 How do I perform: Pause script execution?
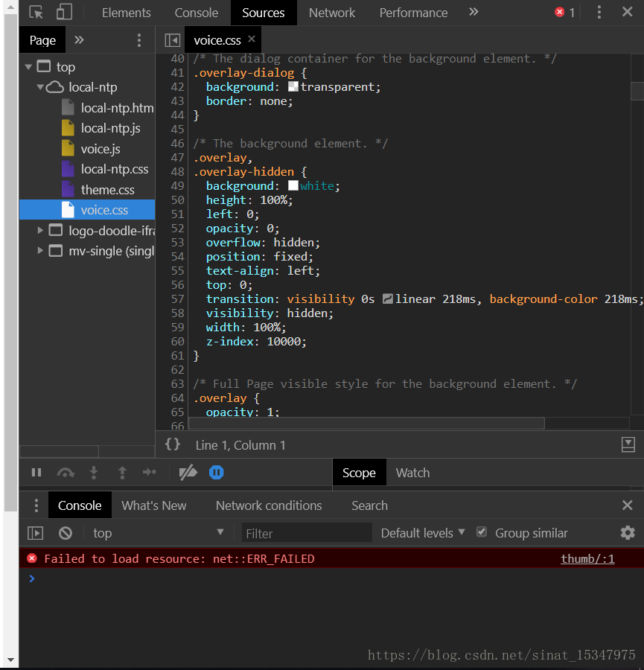pos(36,473)
